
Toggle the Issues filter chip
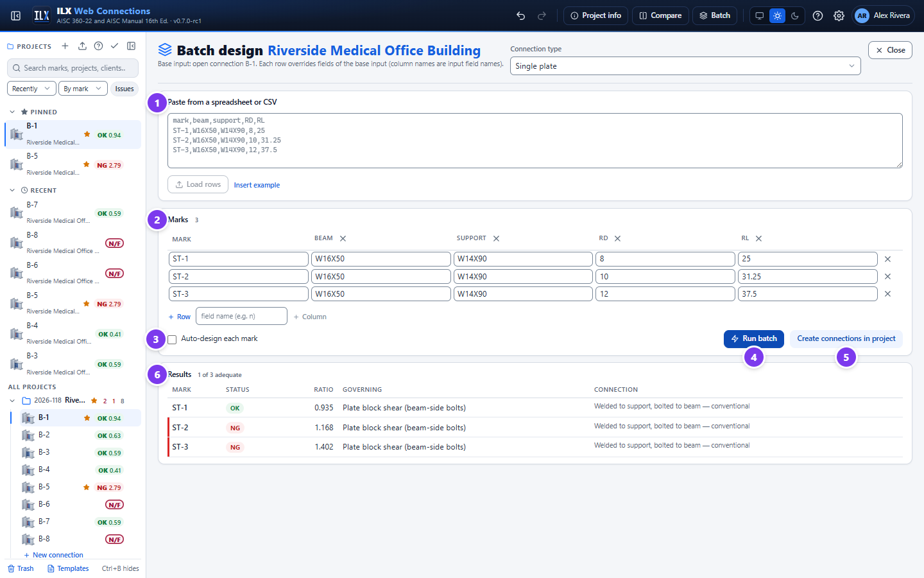(124, 89)
